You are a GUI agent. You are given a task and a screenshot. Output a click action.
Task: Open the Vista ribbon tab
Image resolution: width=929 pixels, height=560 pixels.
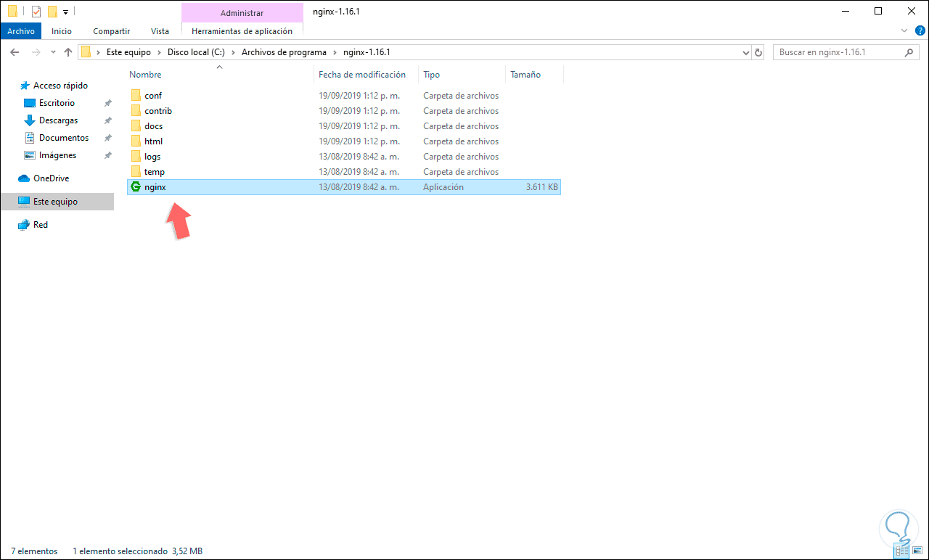[160, 31]
